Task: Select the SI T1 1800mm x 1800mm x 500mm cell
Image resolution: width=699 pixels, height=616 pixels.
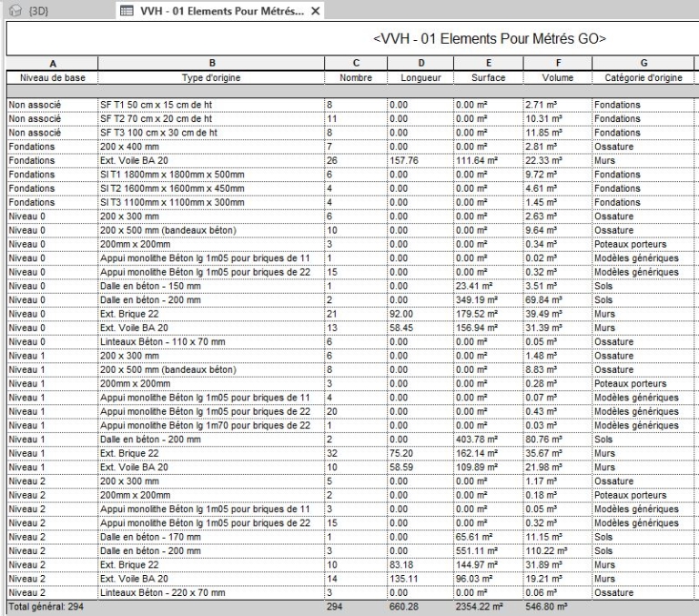Action: (x=212, y=175)
